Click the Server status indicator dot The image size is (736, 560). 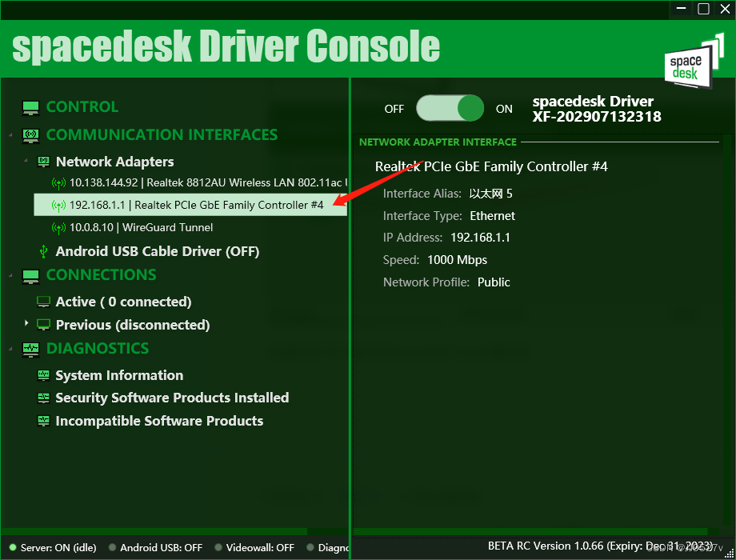pyautogui.click(x=13, y=547)
